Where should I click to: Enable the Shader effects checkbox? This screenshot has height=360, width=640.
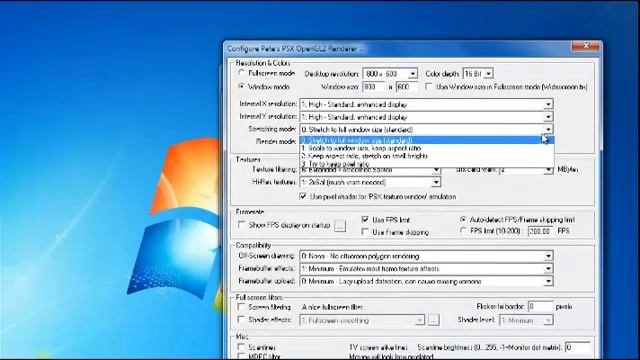(x=241, y=319)
